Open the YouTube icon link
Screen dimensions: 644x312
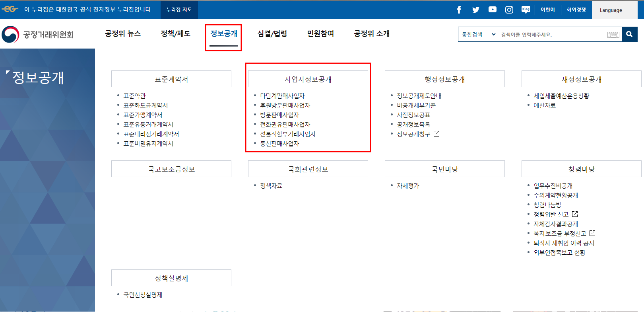pyautogui.click(x=493, y=10)
